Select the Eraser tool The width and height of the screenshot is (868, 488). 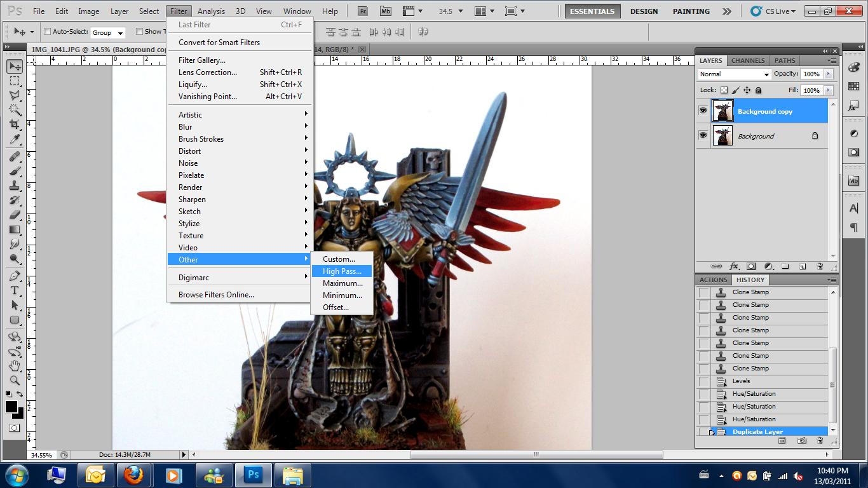click(x=15, y=215)
